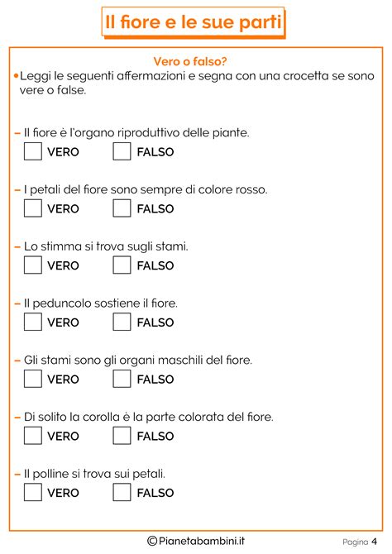Tick VERO for petals always red statement
This screenshot has width=392, height=554.
click(33, 208)
